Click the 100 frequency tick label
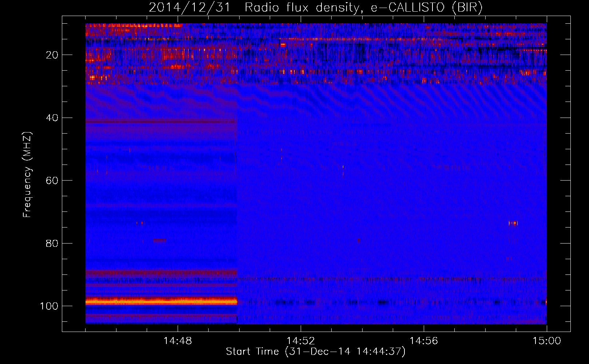589x364 pixels. 49,306
